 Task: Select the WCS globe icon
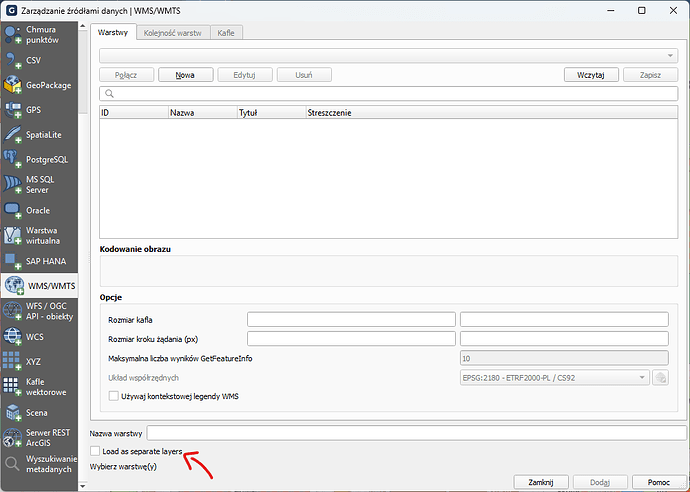(x=13, y=337)
